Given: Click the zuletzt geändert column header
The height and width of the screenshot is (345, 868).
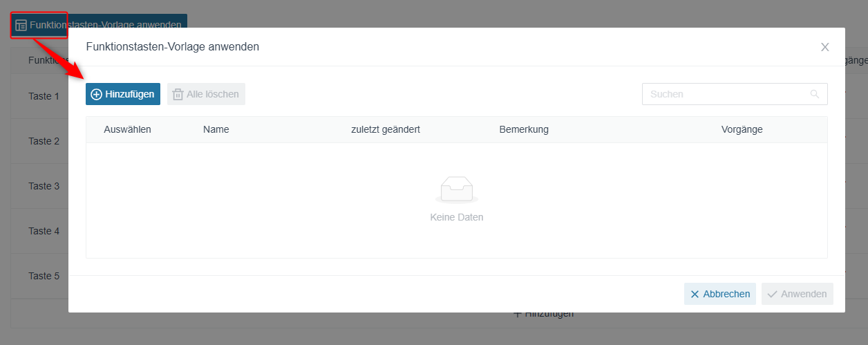Looking at the screenshot, I should [386, 129].
